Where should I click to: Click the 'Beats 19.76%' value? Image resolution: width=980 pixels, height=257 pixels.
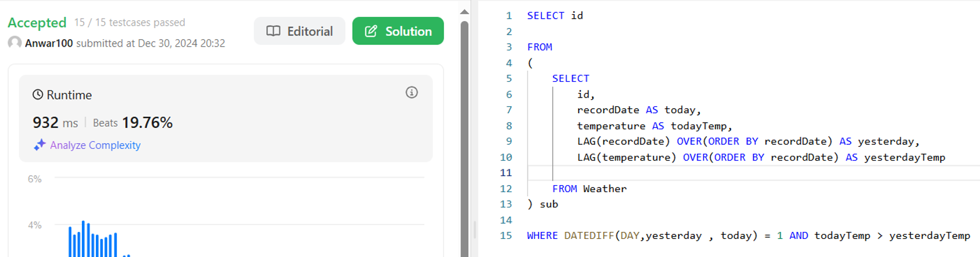(x=133, y=123)
